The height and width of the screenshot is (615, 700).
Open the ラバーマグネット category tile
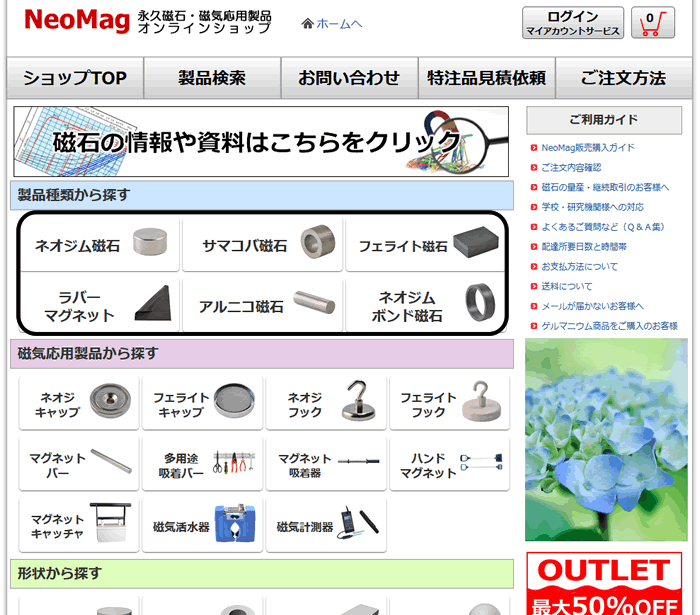[100, 305]
